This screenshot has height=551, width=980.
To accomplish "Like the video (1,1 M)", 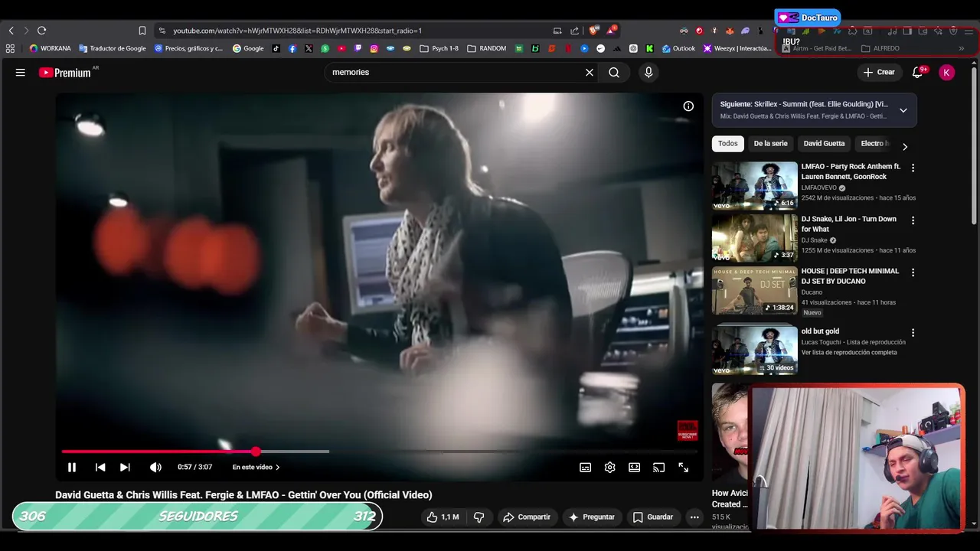I will (x=443, y=517).
